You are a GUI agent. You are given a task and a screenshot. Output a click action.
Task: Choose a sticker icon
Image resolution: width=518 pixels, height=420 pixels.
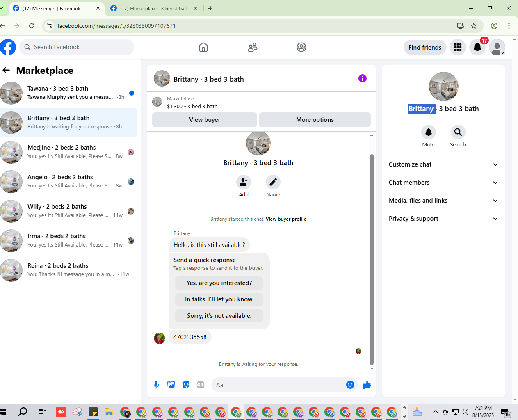tap(186, 385)
